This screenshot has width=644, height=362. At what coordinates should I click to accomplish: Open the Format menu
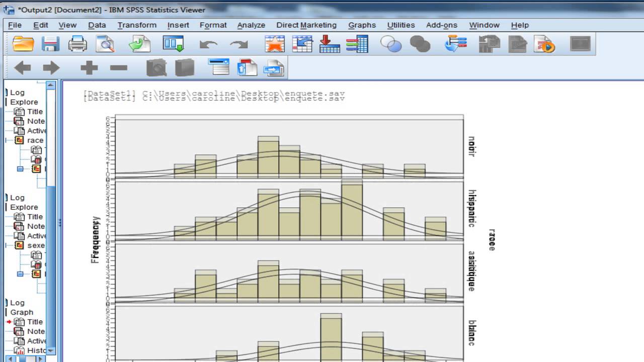pyautogui.click(x=213, y=25)
